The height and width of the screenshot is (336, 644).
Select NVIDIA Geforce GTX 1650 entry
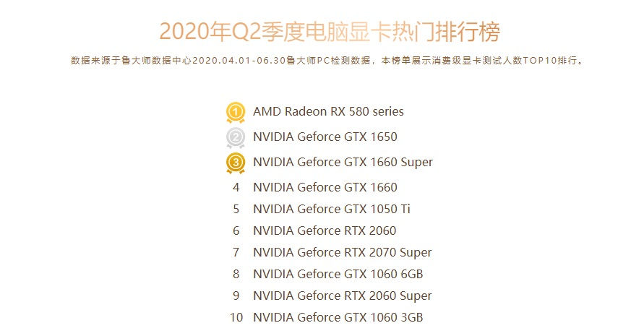coord(325,137)
